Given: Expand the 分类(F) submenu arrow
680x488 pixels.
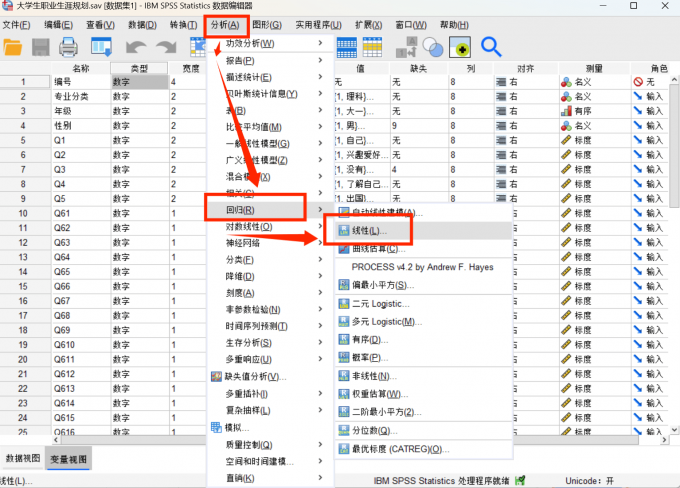Looking at the screenshot, I should point(320,259).
